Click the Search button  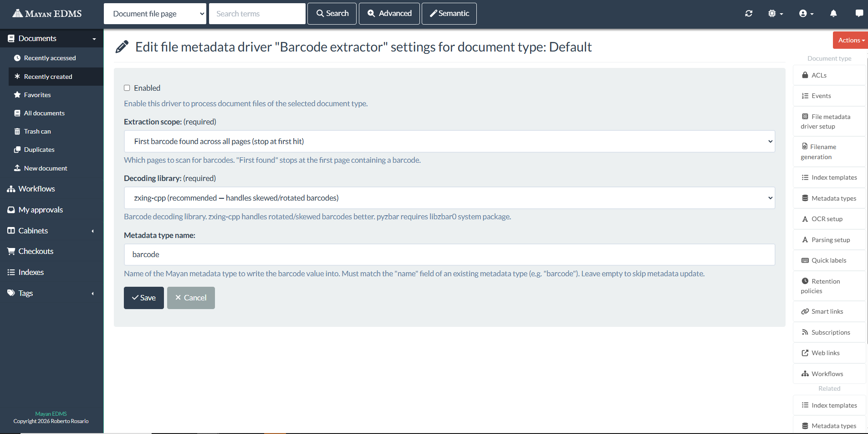332,14
